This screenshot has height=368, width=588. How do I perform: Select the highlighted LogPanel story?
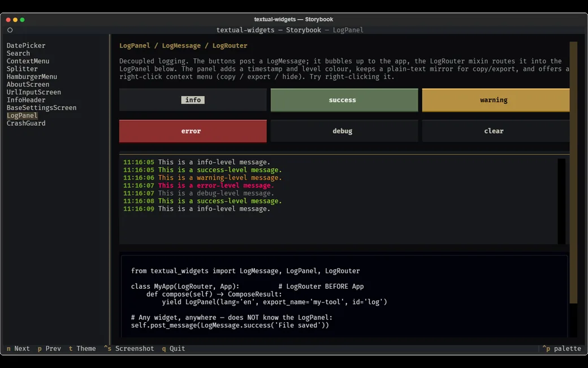[21, 115]
